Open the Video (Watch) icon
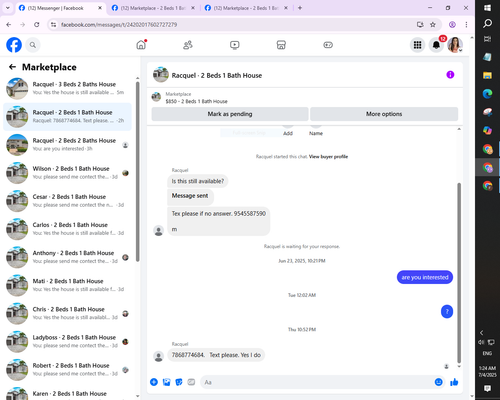Screen dimensions: 500x400 coord(235,45)
